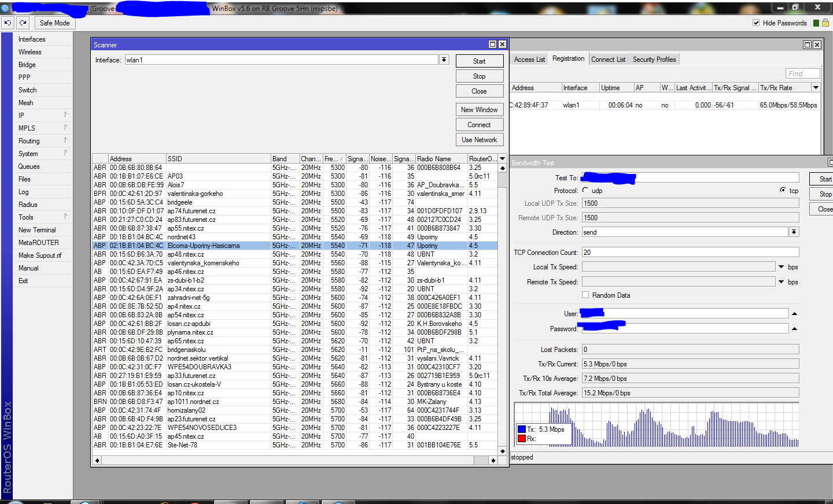Viewport: 833px width, 504px height.
Task: Maximize the Scanner window
Action: (x=492, y=45)
